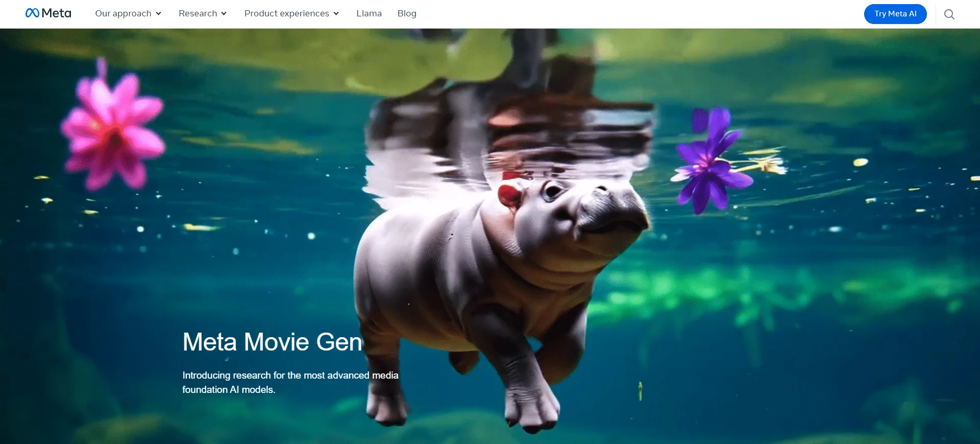980x444 pixels.
Task: Open the Product experiences dropdown
Action: pyautogui.click(x=291, y=13)
